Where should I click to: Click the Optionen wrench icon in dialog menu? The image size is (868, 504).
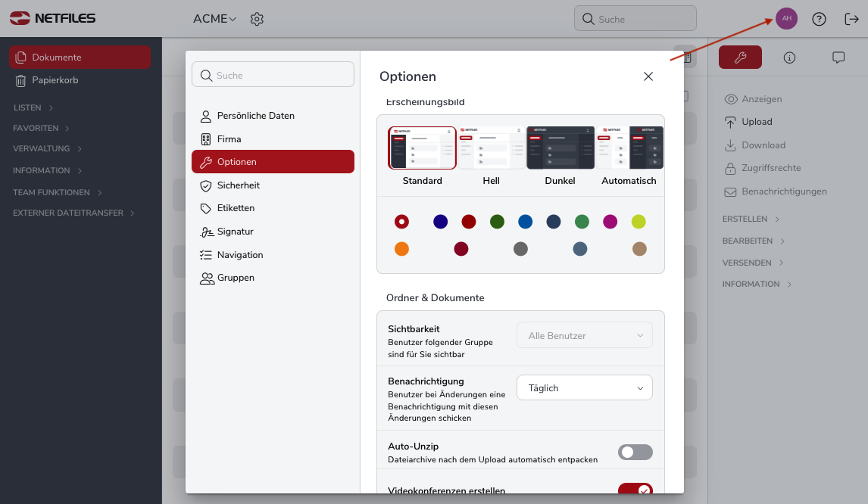point(205,162)
